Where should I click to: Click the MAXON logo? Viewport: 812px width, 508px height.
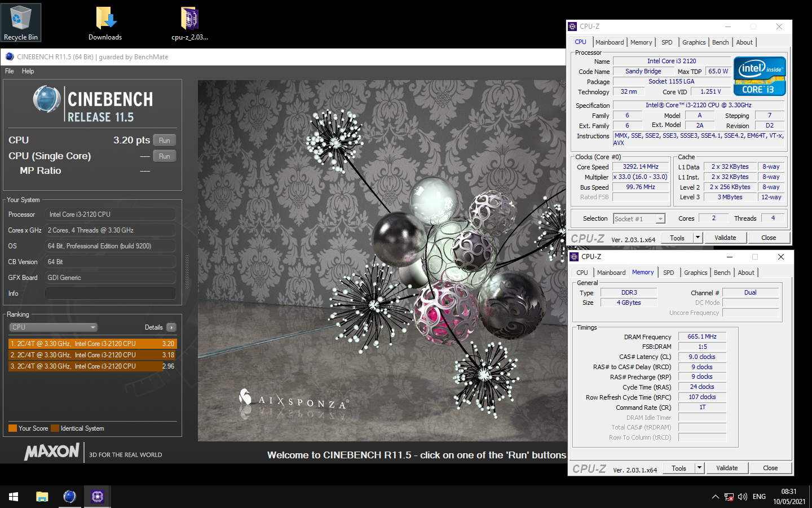(52, 452)
